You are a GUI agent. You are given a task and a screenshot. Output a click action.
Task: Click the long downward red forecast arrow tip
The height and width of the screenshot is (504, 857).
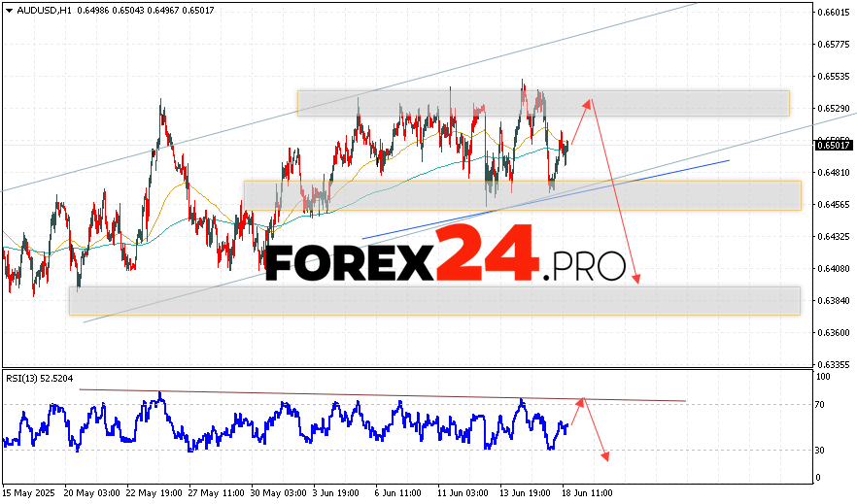(x=637, y=281)
